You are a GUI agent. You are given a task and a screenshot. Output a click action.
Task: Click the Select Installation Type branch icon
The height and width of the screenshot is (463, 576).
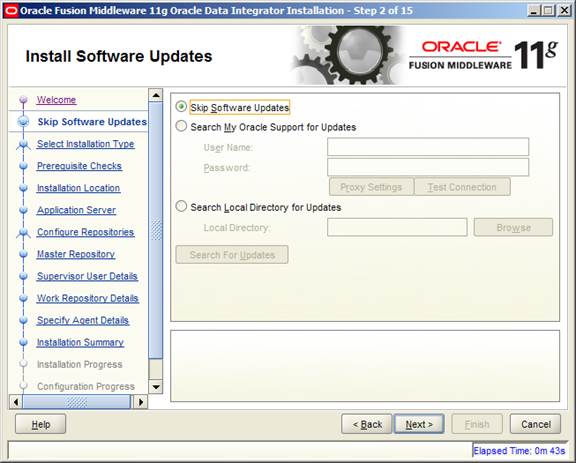23,144
